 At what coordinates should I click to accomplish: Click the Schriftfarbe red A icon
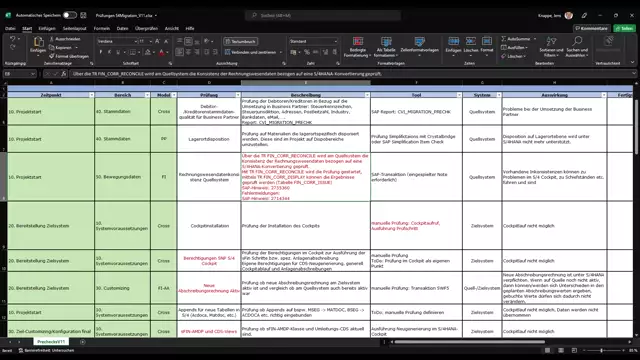162,52
